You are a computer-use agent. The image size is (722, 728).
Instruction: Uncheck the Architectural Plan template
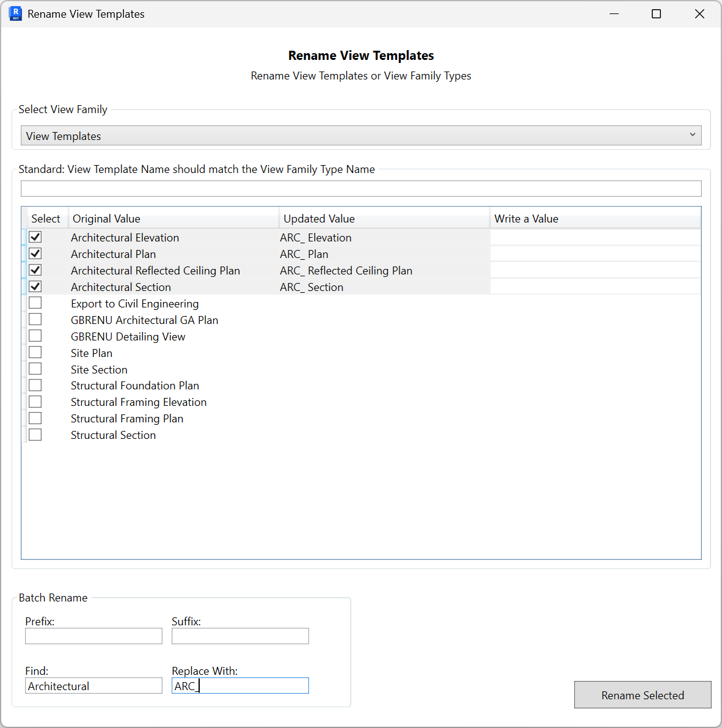[35, 253]
